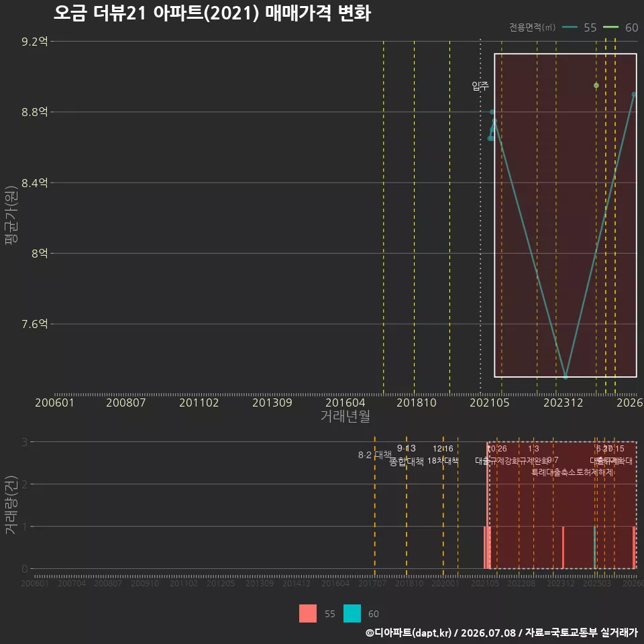
Task: Select the teal 55 line swatch in top legend
Action: tap(570, 28)
